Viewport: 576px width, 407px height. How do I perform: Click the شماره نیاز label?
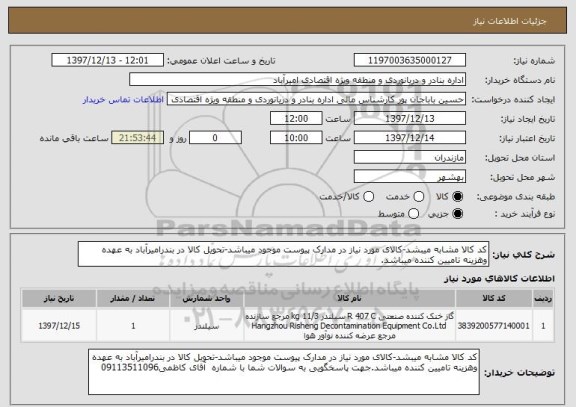point(534,61)
